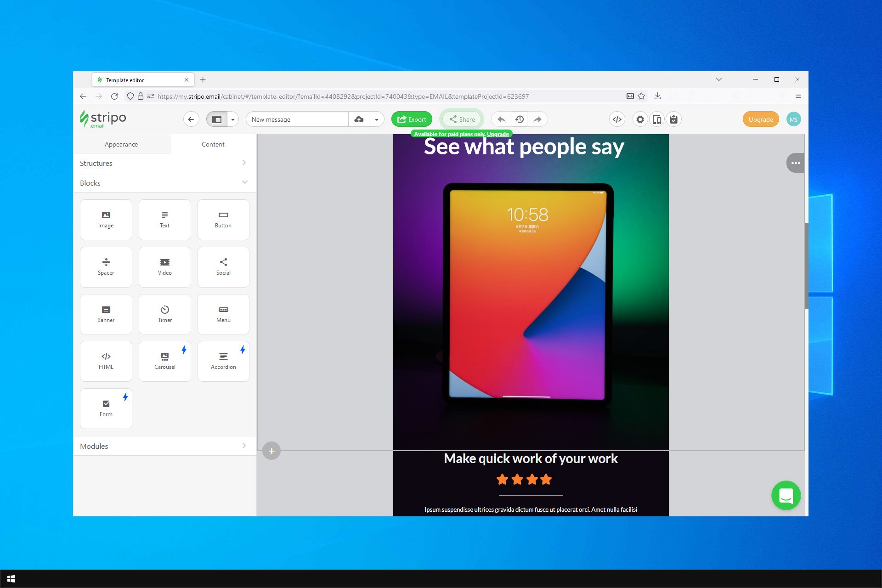
Task: Open the three-dots side menu
Action: tap(796, 163)
